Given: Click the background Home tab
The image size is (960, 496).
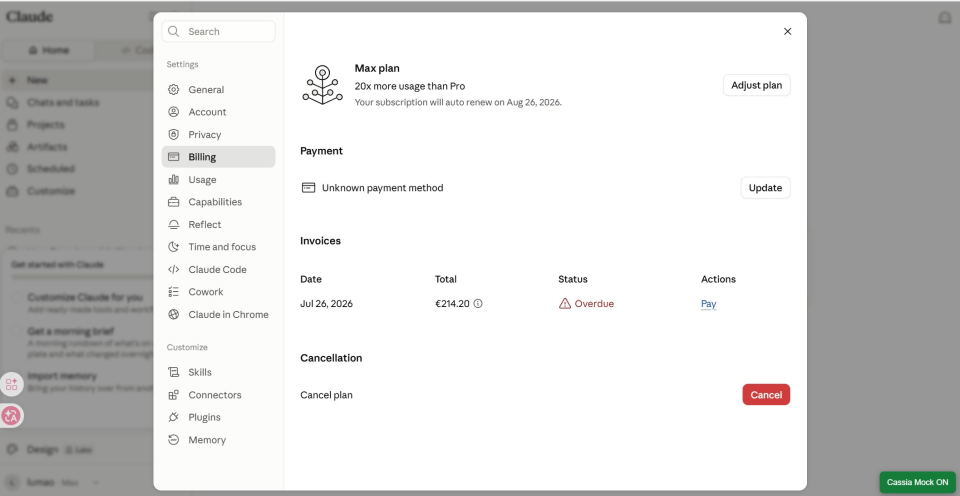Looking at the screenshot, I should (49, 50).
